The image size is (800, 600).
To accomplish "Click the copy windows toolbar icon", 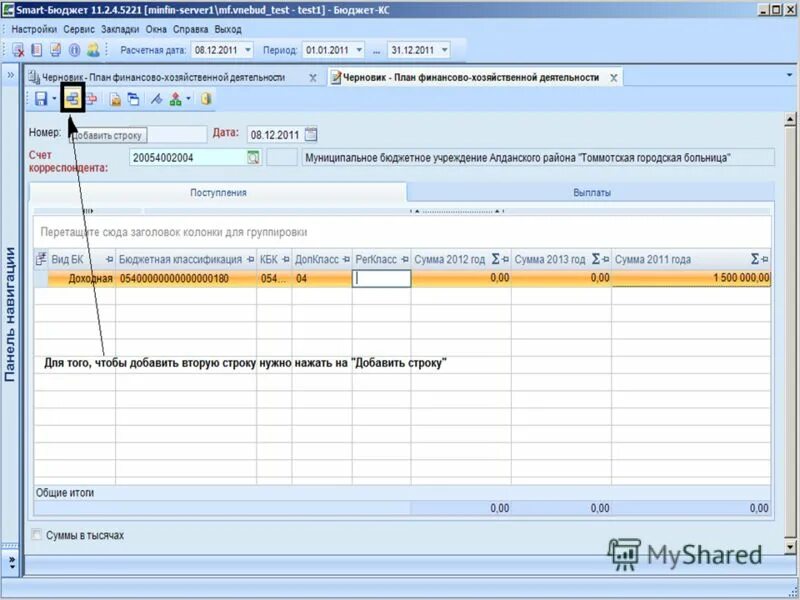I will click(134, 99).
